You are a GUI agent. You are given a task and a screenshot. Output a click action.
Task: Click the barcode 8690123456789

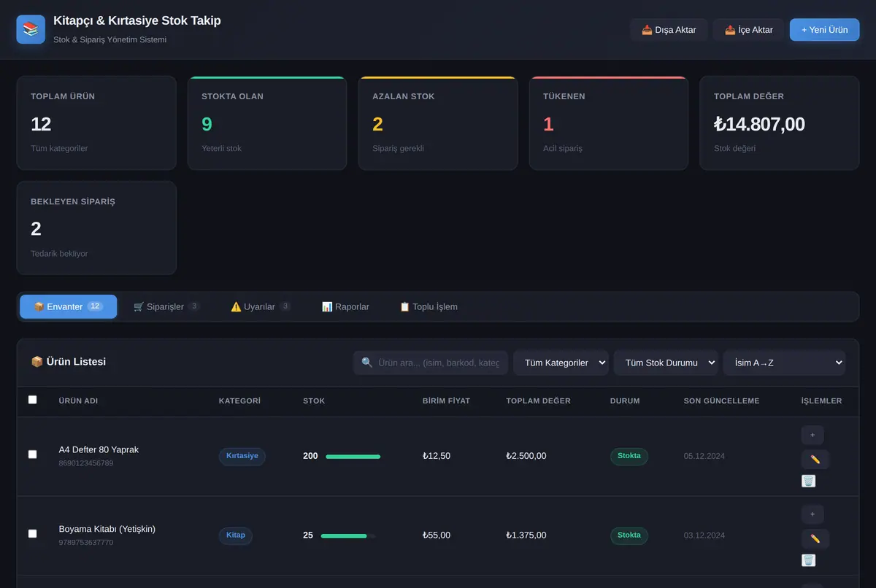coord(86,463)
